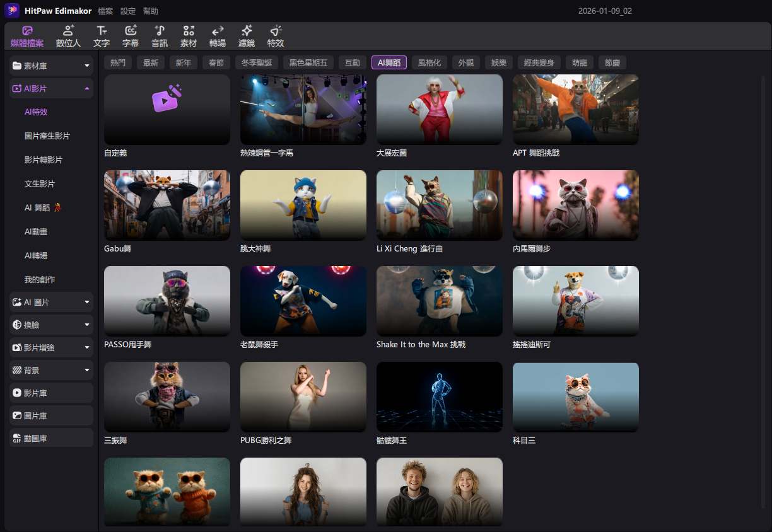Click the 自定義 custom effect tile
This screenshot has width=772, height=532.
[x=167, y=110]
